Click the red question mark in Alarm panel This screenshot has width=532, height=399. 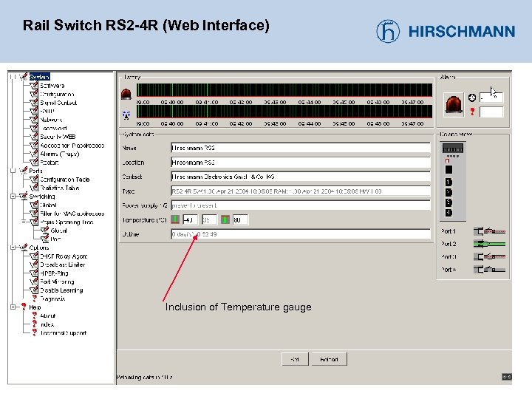coord(472,112)
